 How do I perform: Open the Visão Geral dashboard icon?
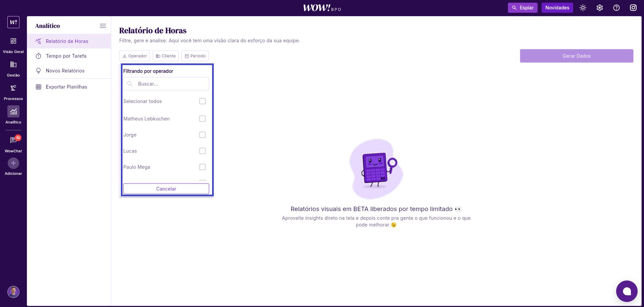13,41
